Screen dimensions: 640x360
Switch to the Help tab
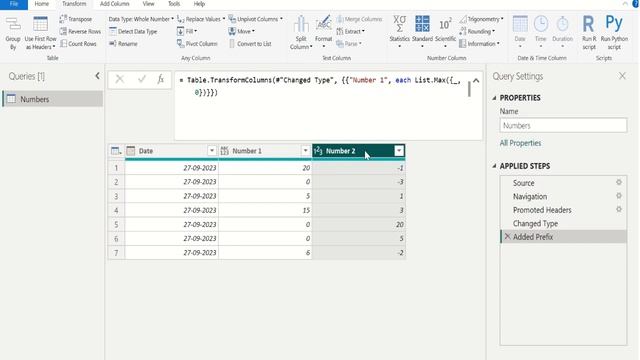199,4
